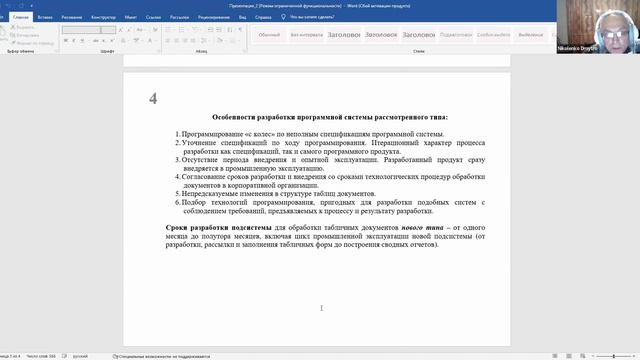Adjust the zoom slider in the status bar
Screen dimensions: 640x360
(x=613, y=356)
